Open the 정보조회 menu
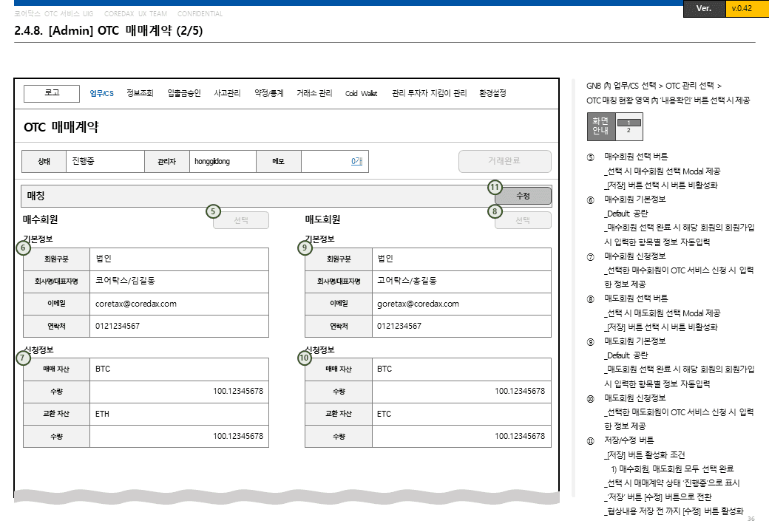Image resolution: width=769 pixels, height=532 pixels. point(140,93)
